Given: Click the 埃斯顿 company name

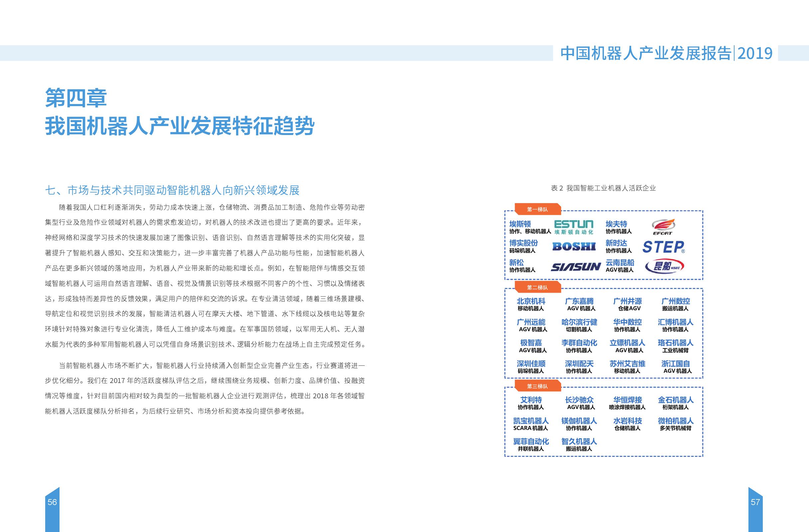Looking at the screenshot, I should click(x=520, y=224).
